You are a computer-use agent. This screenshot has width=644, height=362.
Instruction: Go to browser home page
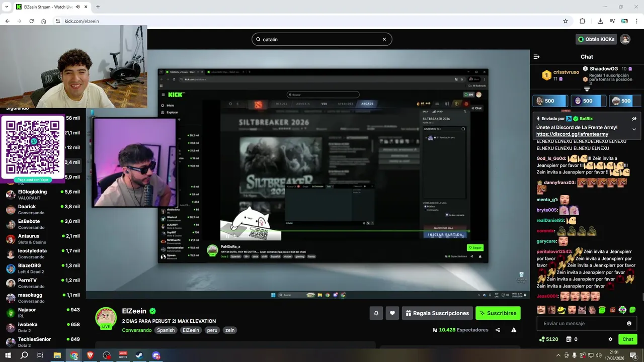point(44,21)
